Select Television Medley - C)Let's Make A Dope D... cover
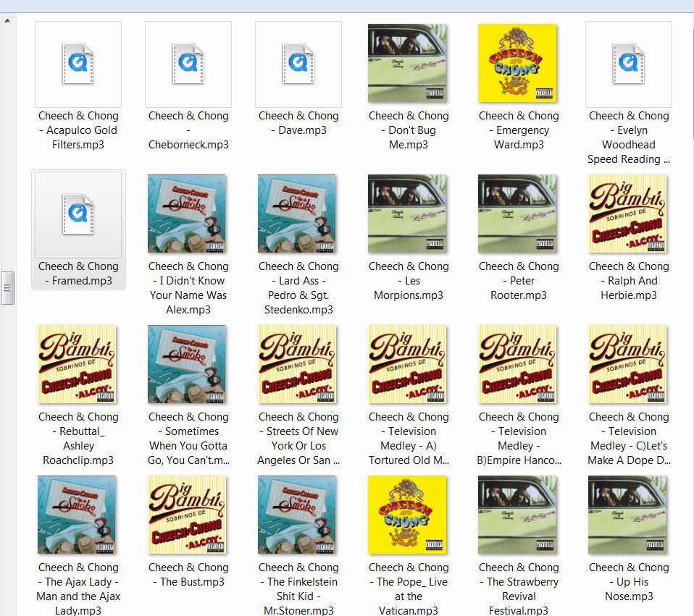Screen dimensions: 694x616 coord(627,364)
